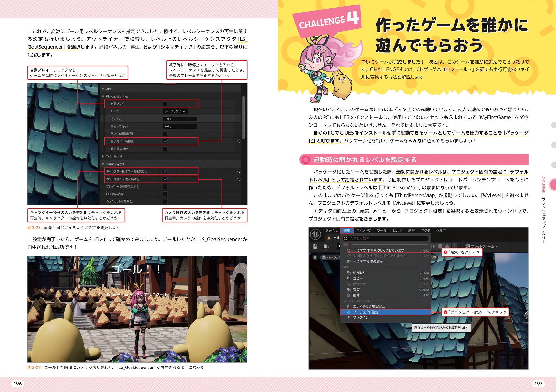Open the ループしない loop dropdown

click(175, 111)
